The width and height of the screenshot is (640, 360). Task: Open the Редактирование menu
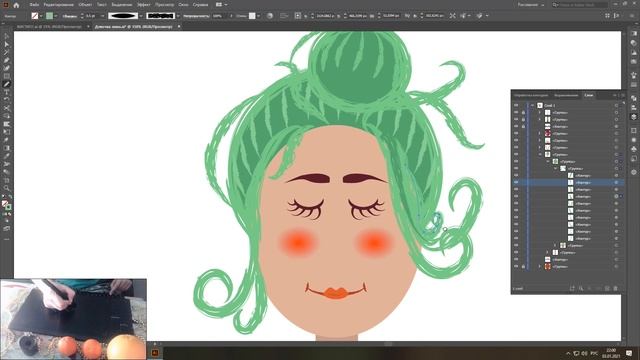pyautogui.click(x=58, y=5)
